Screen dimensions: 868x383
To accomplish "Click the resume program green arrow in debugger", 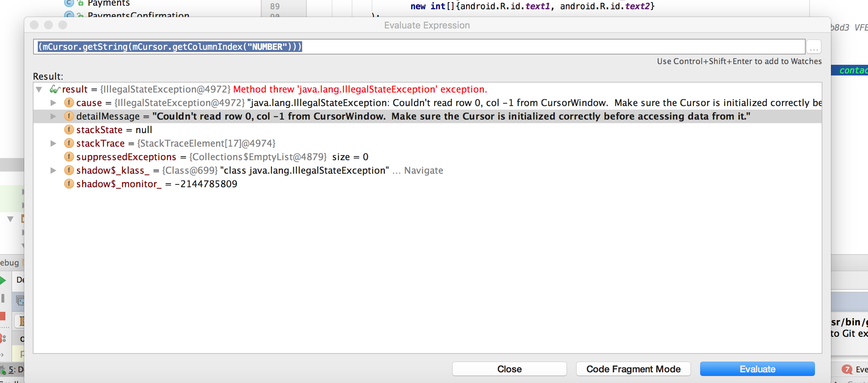I will [2, 280].
